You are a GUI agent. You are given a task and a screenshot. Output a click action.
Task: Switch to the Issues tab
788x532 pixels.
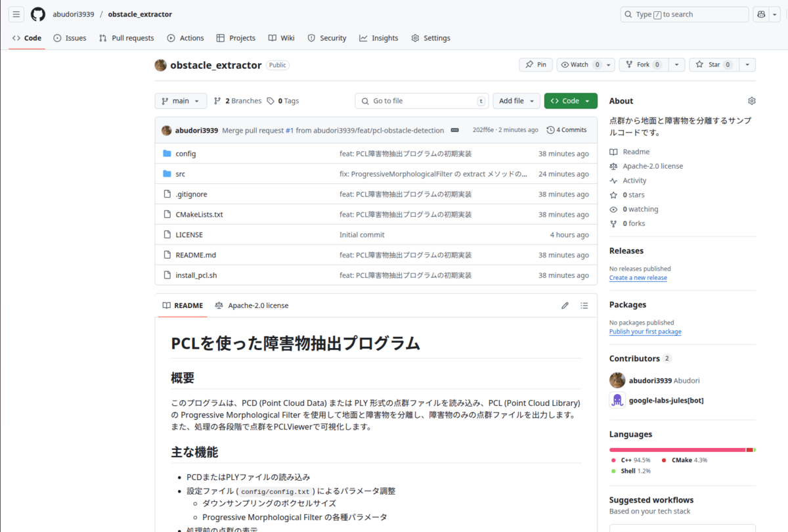tap(70, 38)
